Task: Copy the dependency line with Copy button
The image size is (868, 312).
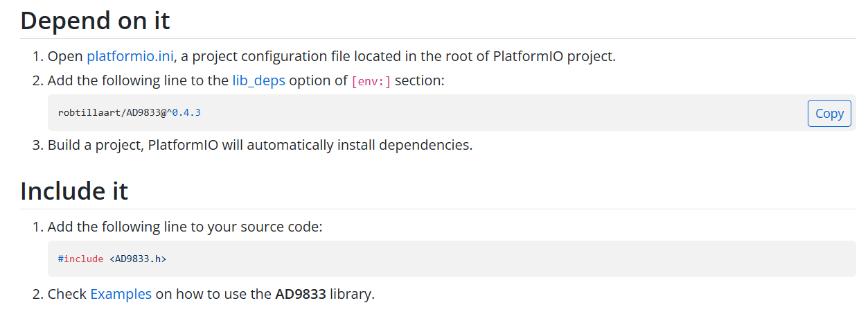Action: [829, 113]
